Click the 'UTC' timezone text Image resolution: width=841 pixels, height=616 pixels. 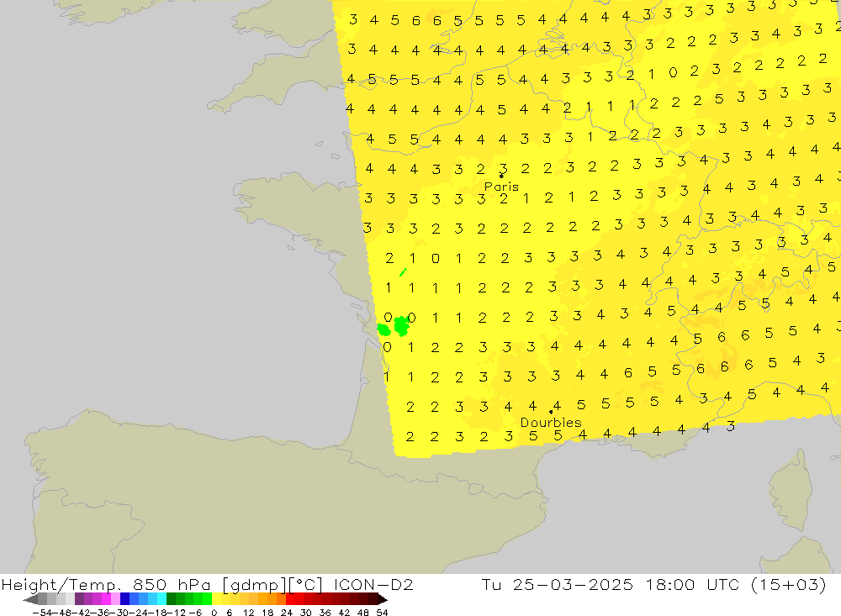point(723,584)
